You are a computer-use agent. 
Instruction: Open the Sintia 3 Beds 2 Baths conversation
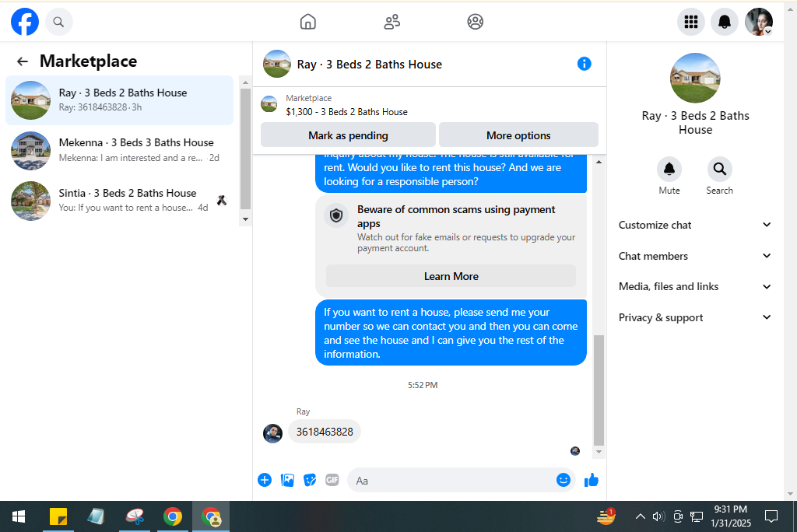119,201
